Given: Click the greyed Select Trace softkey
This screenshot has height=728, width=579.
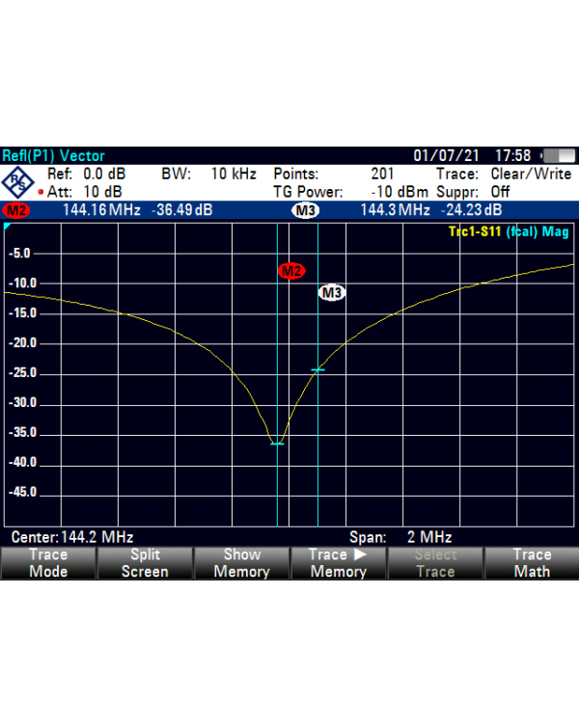Looking at the screenshot, I should [x=435, y=563].
